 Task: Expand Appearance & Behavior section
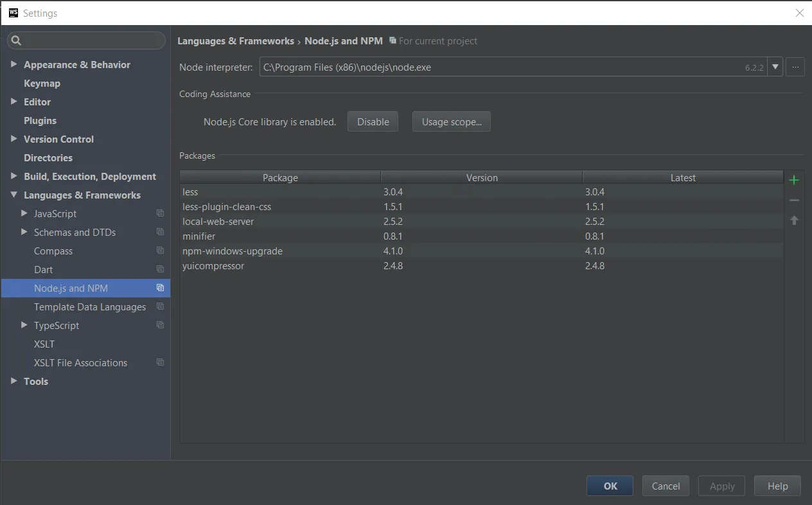[14, 64]
